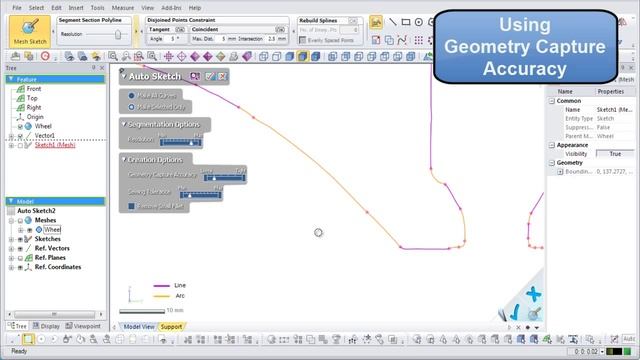Select the Rectangle sketch tool
The height and width of the screenshot is (360, 640).
pos(405,22)
